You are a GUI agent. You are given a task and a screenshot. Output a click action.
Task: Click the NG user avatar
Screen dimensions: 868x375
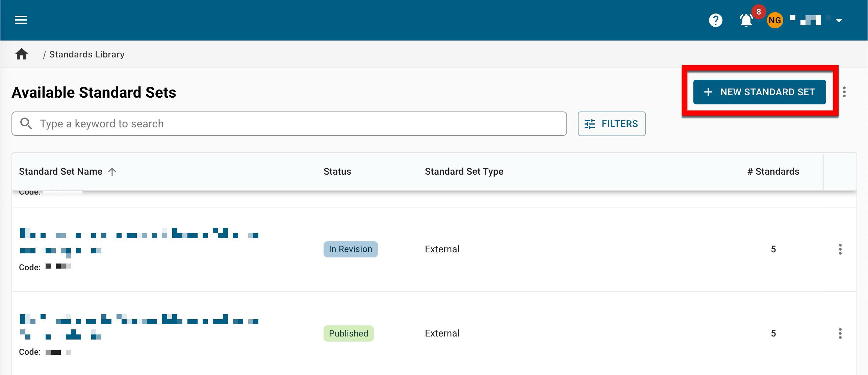coord(775,21)
